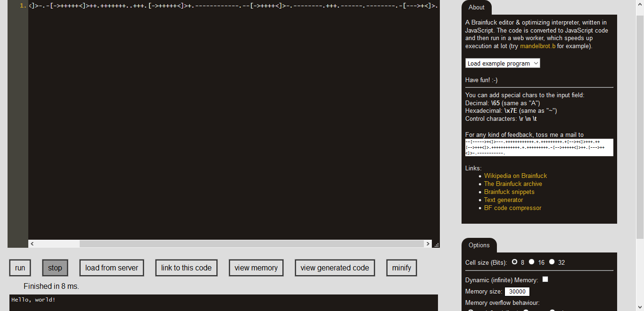Click the left arrow of the editor scrollbar

click(33, 244)
